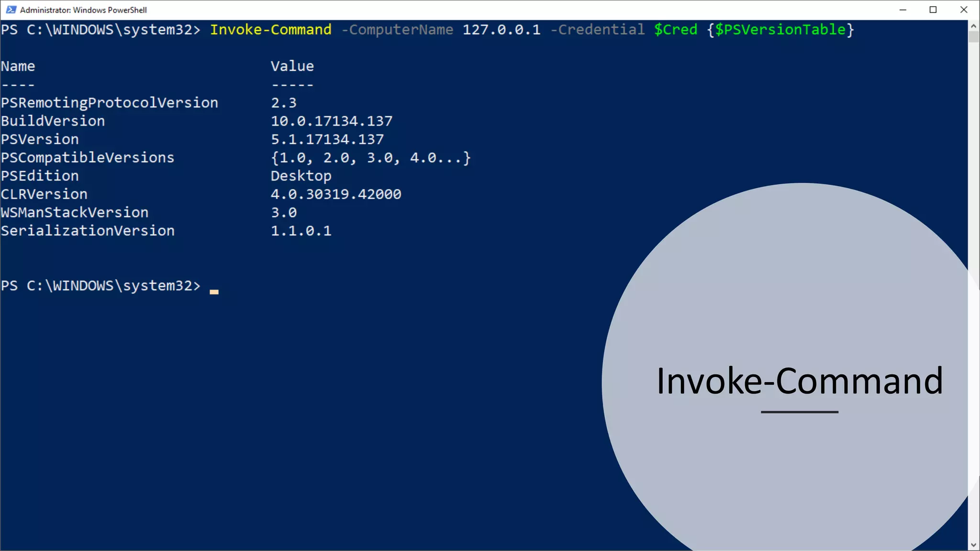
Task: Click the SerializationVersion row name
Action: 88,231
